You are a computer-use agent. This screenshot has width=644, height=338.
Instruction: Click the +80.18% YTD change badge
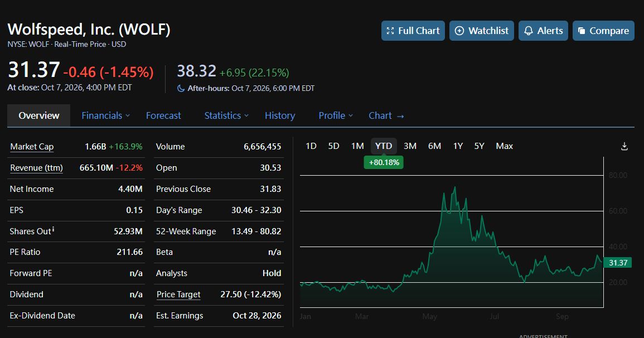click(384, 162)
